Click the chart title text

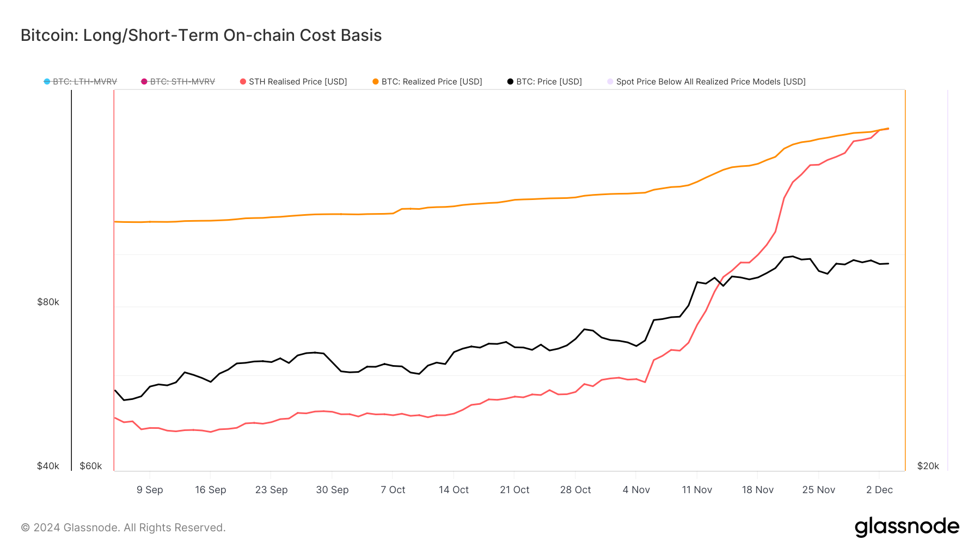pos(201,35)
